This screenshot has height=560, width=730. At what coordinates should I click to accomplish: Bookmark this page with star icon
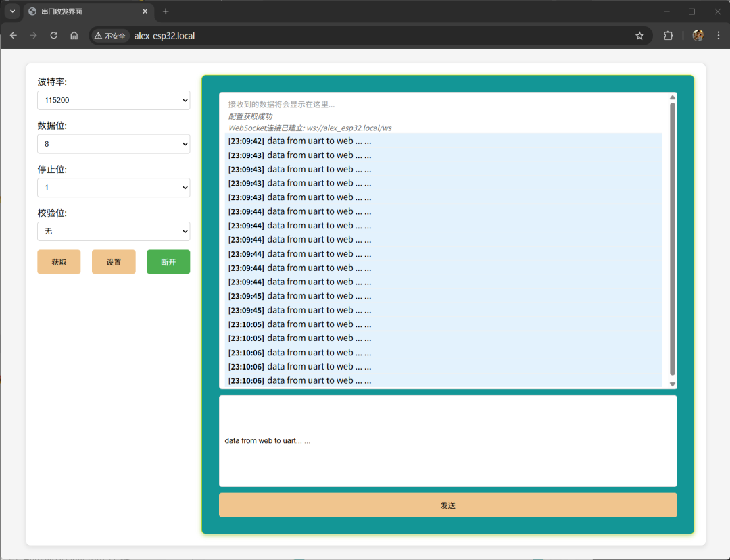pyautogui.click(x=639, y=36)
